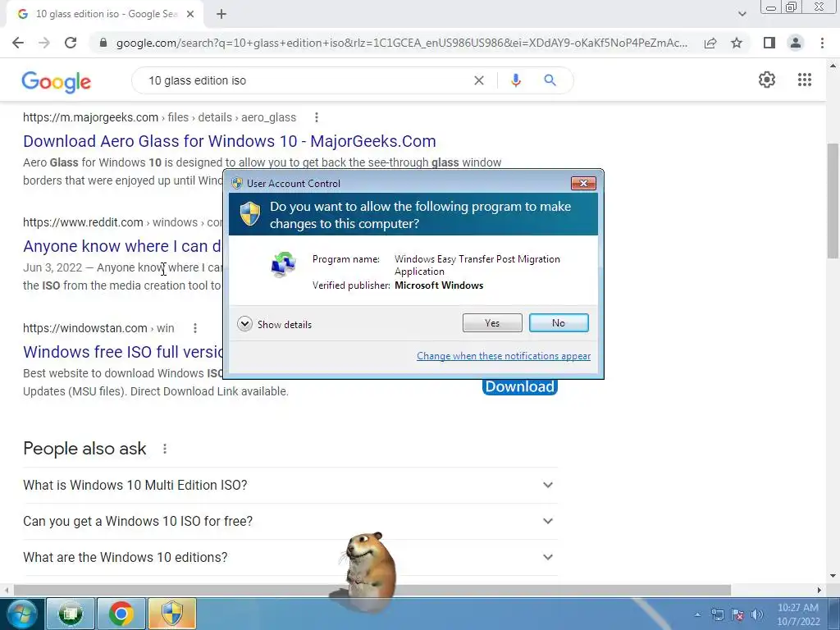This screenshot has width=840, height=630.
Task: Click the Windows Easy Transfer program icon
Action: 283,264
